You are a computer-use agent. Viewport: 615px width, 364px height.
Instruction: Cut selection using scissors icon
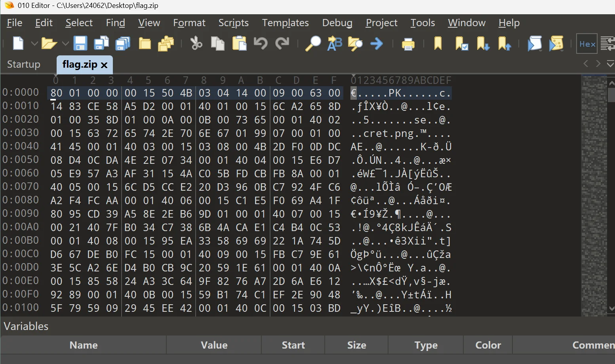196,43
